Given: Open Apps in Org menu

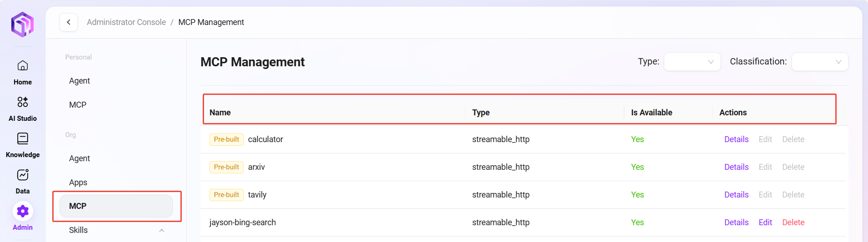Looking at the screenshot, I should coord(78,183).
